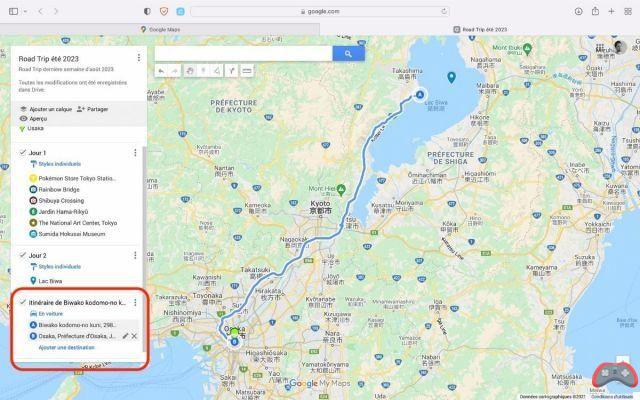Click the Mont Hiei green marker on map
The width and height of the screenshot is (640, 400).
point(341,189)
